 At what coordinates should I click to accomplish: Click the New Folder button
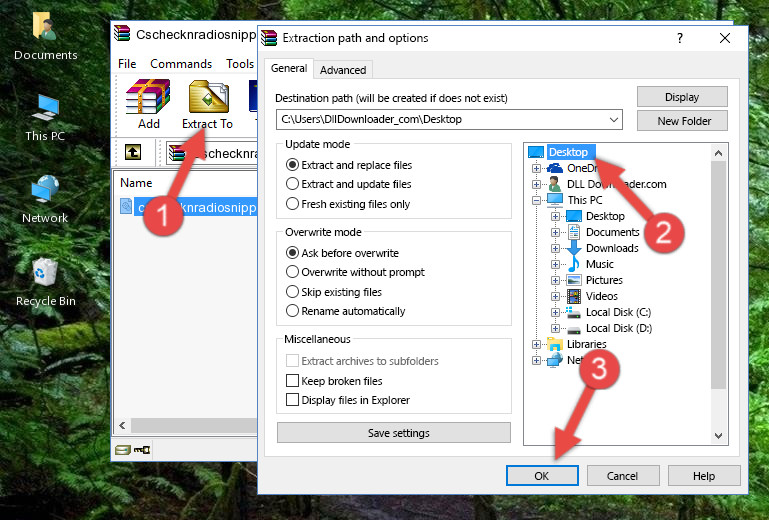click(682, 121)
